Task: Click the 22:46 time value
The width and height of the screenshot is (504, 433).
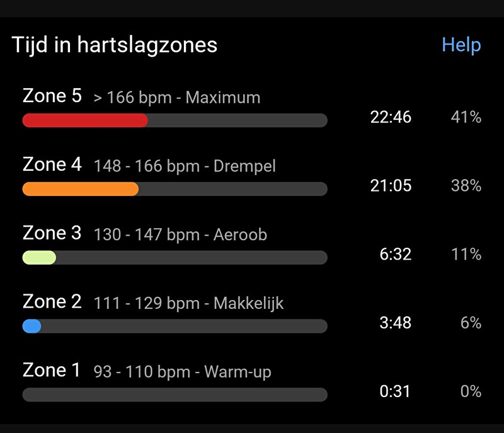Action: [391, 117]
